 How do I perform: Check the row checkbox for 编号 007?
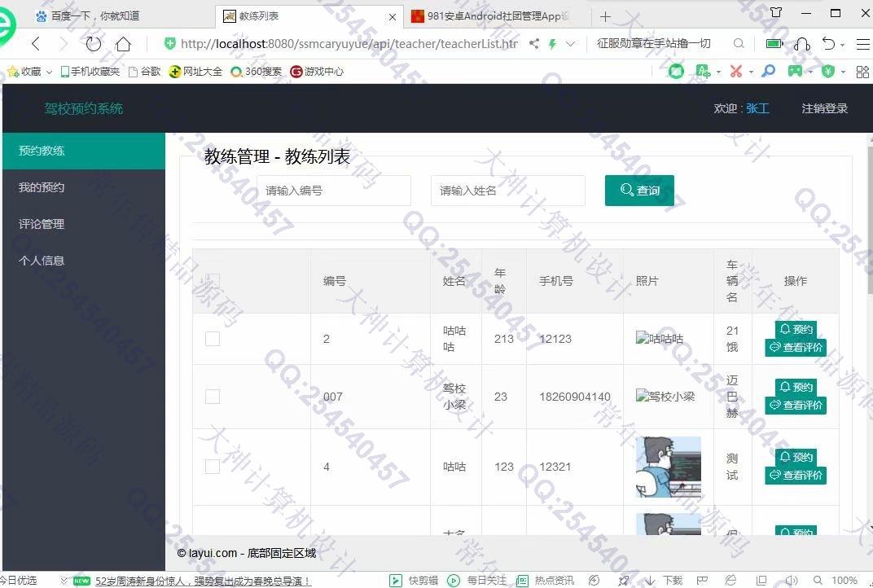pyautogui.click(x=213, y=397)
